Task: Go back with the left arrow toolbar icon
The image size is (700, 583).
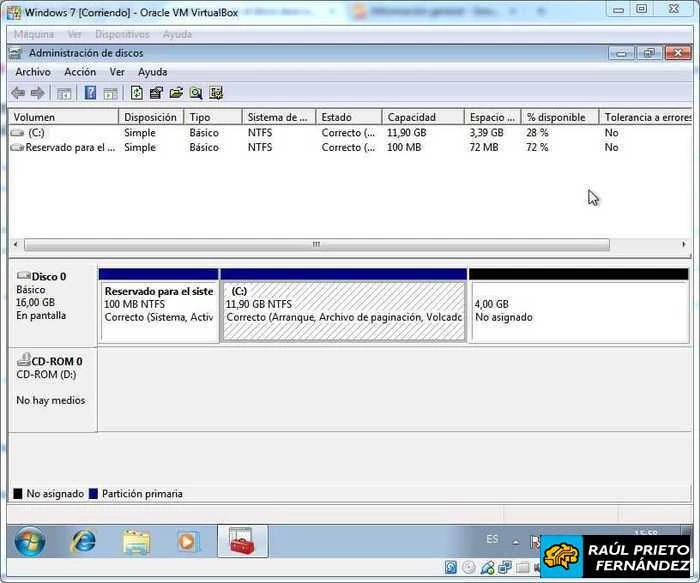Action: click(18, 93)
